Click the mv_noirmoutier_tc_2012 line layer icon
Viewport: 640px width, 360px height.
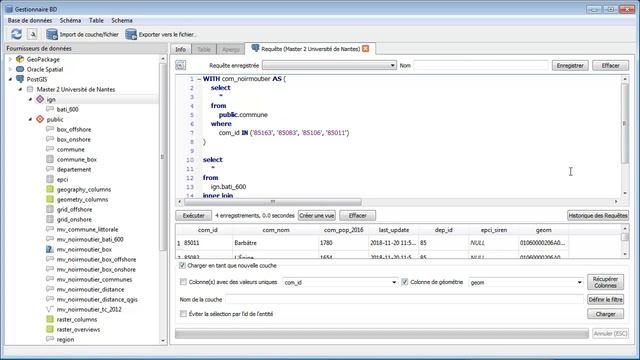point(50,309)
